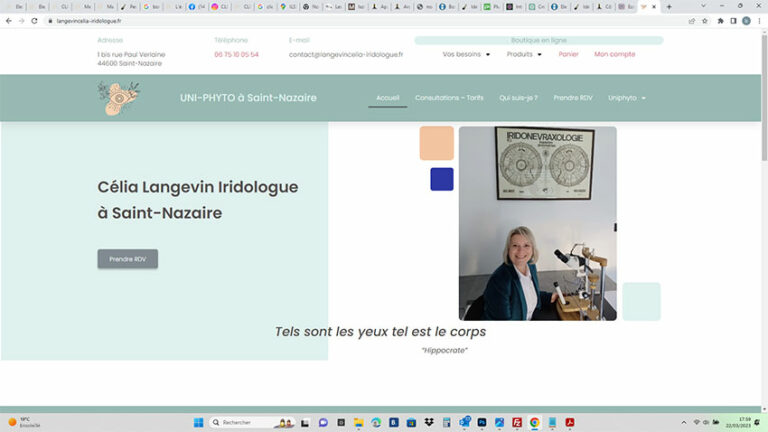768x432 pixels.
Task: Click the gray Prendre RDV button
Action: [x=127, y=259]
